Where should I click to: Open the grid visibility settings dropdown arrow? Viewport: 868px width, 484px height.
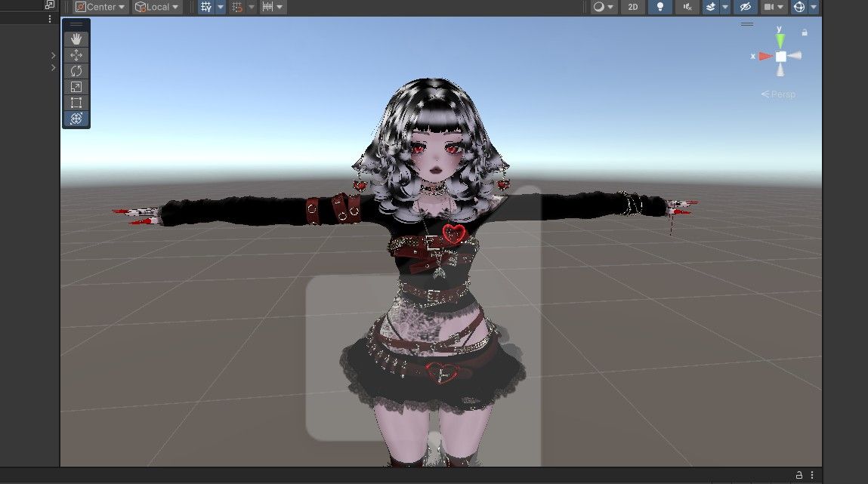click(x=221, y=8)
